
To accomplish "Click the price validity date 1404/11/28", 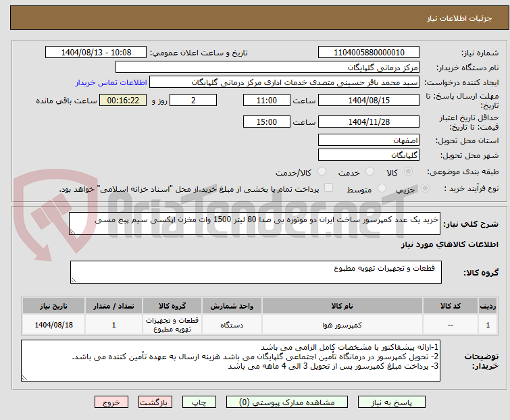I will (369, 122).
